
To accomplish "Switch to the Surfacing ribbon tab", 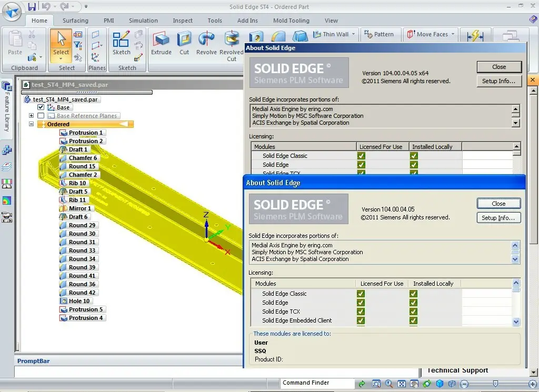I will (x=75, y=21).
